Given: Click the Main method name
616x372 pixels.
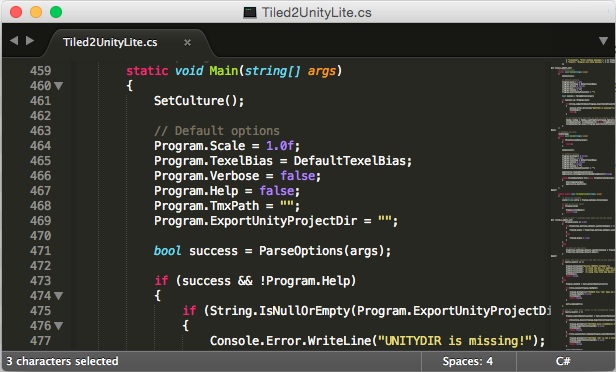Looking at the screenshot, I should click(224, 71).
